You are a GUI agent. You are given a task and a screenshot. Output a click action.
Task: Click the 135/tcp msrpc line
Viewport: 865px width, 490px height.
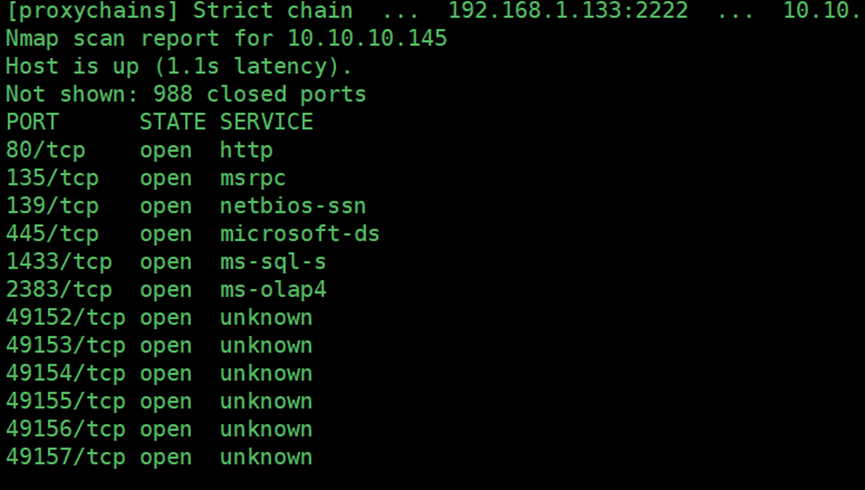[146, 178]
